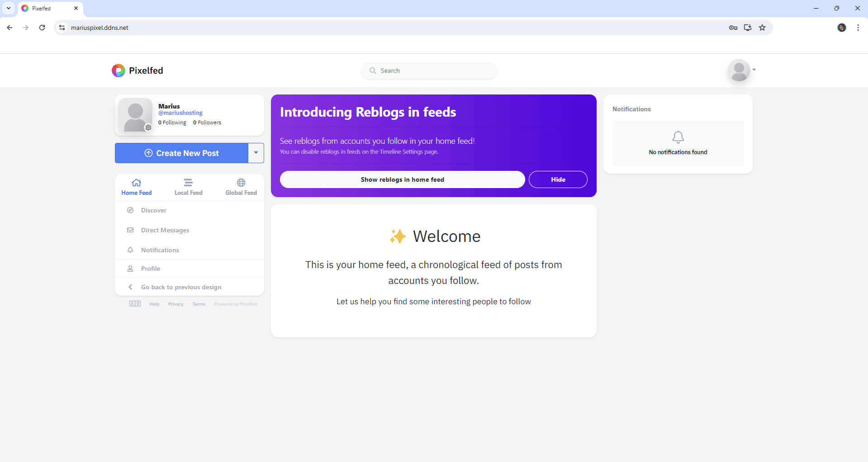The image size is (868, 462).
Task: Click the Local Feed list icon
Action: coord(188,183)
